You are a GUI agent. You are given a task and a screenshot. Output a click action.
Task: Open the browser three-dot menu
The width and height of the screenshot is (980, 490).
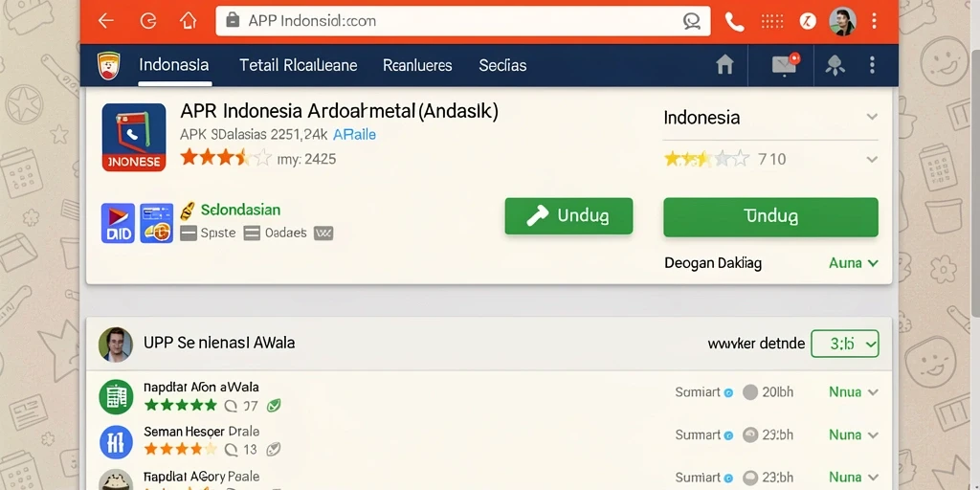click(x=875, y=21)
